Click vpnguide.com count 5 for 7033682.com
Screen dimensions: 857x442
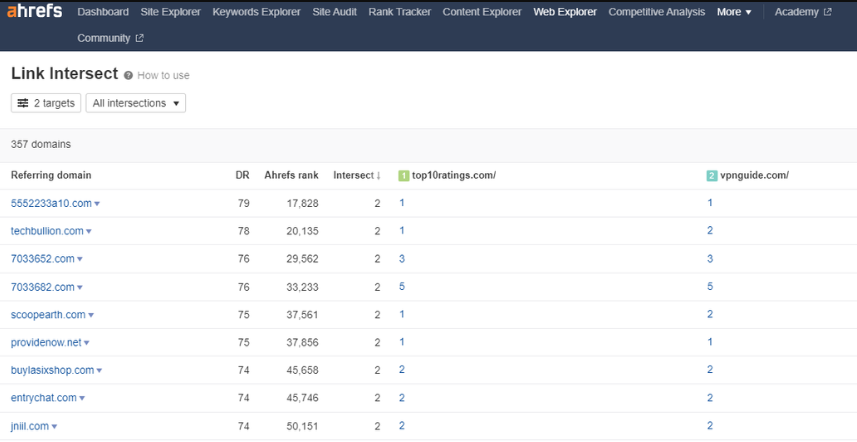[x=710, y=286]
